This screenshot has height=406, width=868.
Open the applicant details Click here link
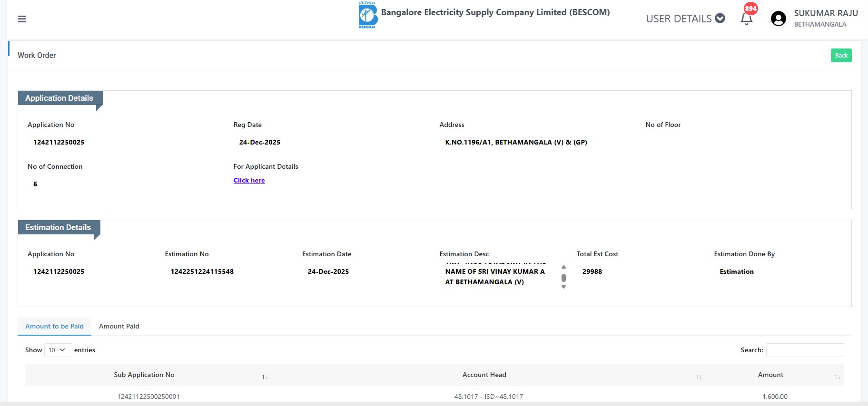249,180
